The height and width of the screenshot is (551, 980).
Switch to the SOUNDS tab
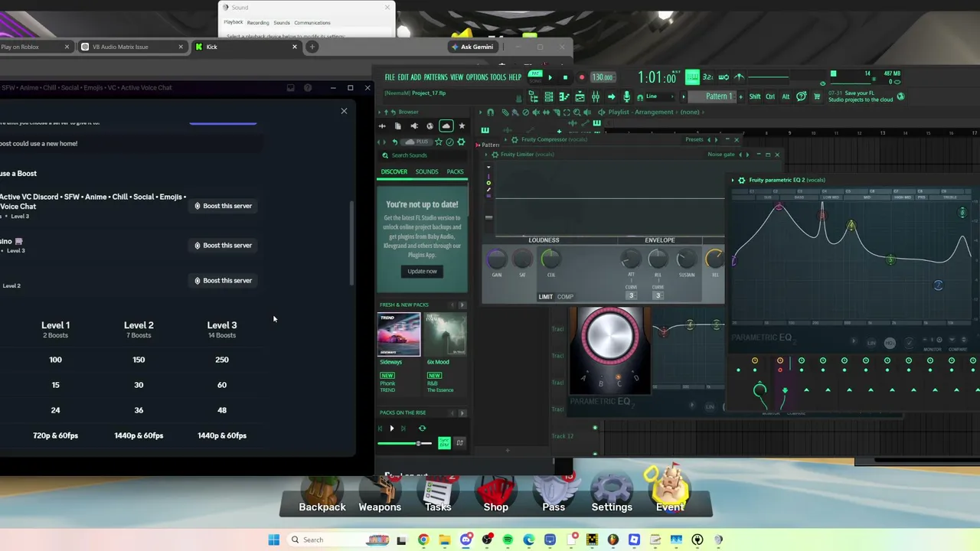point(427,171)
